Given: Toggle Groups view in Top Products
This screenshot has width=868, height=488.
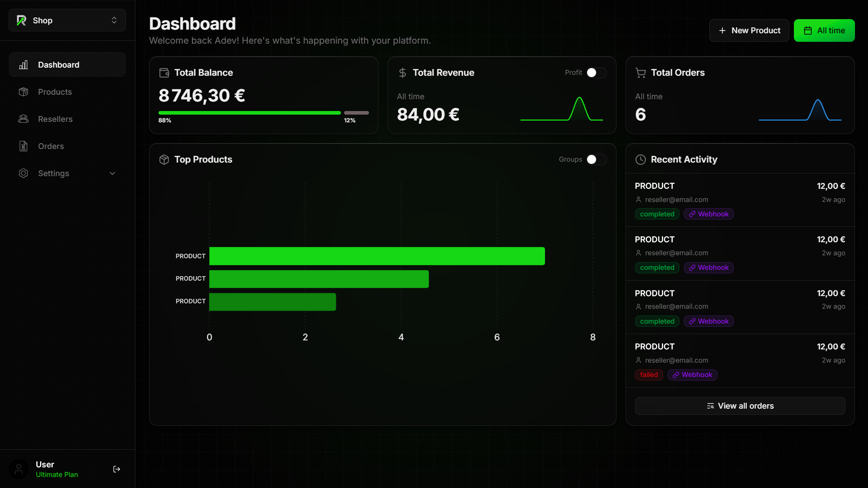Looking at the screenshot, I should click(596, 159).
